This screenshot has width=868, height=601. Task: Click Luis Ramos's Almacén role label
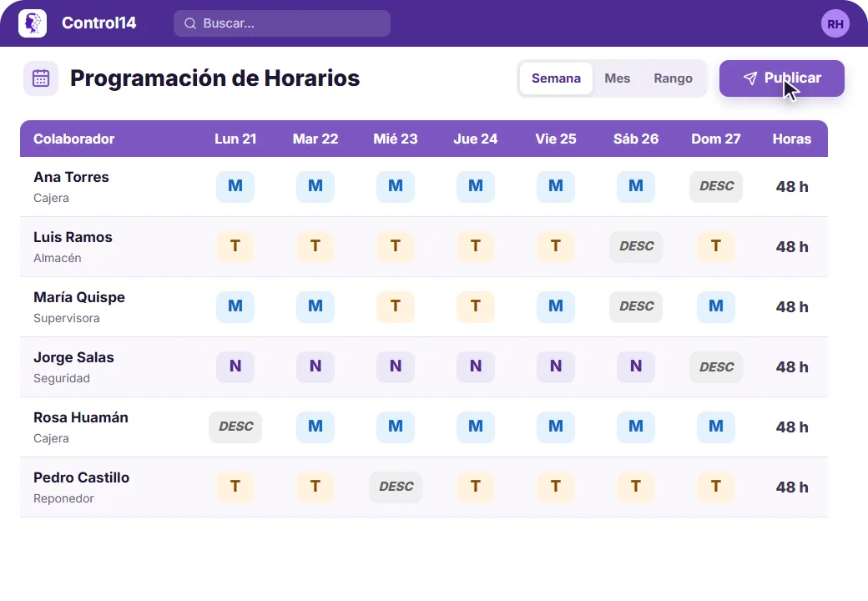(57, 258)
